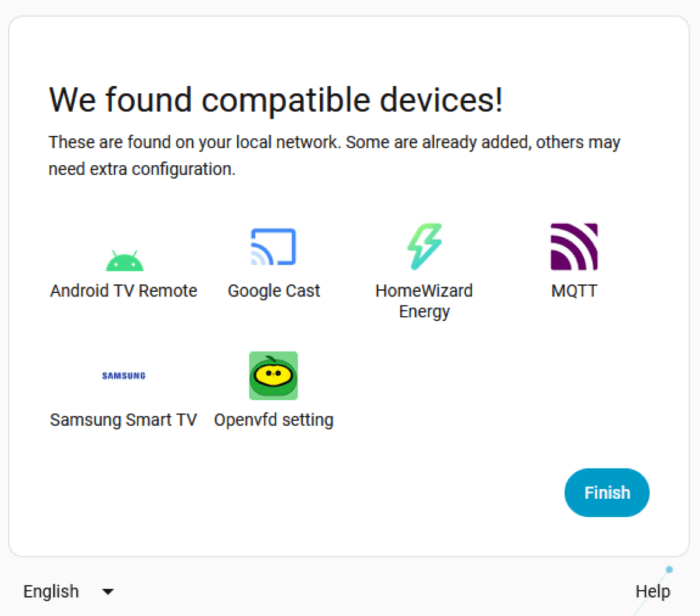Click the empty card area left of Finish
700x616 pixels.
342,492
